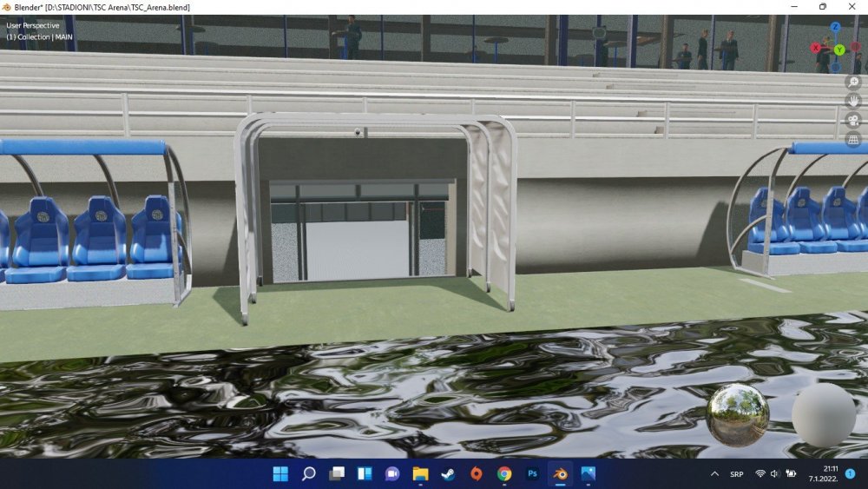868x489 pixels.
Task: Click the Blender icon in the taskbar
Action: click(x=560, y=474)
